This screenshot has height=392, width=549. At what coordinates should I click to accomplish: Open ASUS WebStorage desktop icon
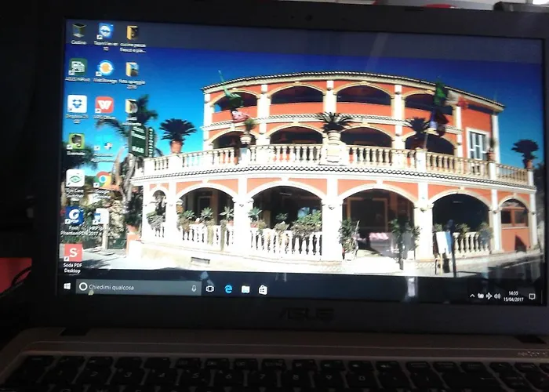(x=104, y=69)
